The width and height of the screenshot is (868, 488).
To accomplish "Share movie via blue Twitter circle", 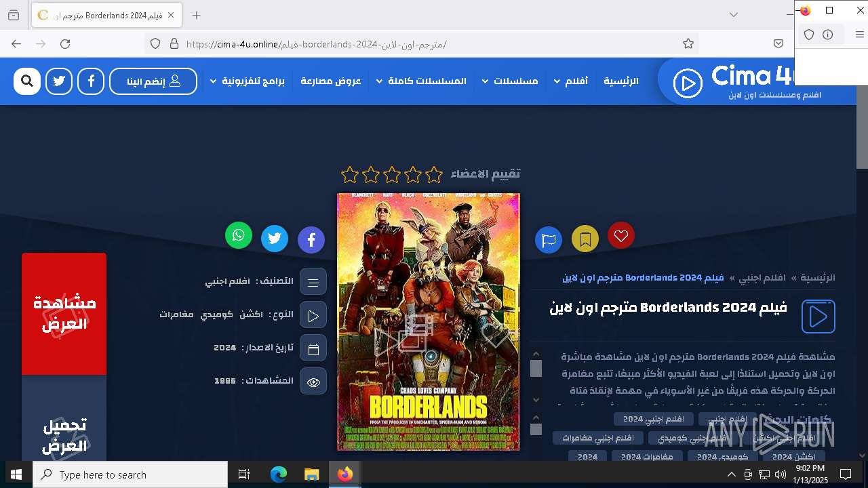I will pyautogui.click(x=275, y=239).
